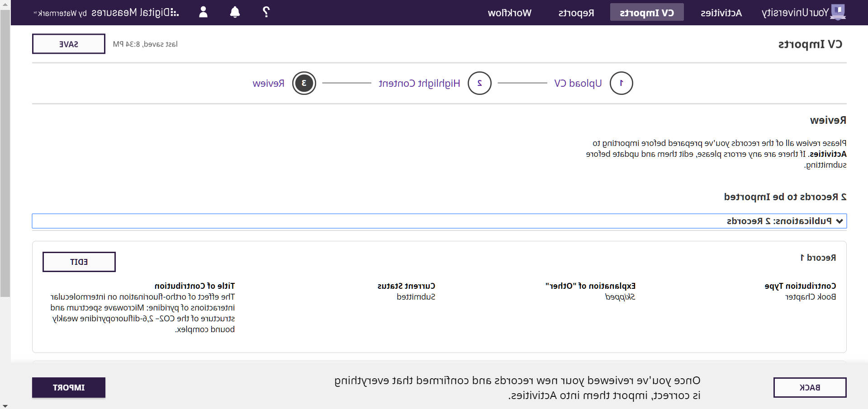868x409 pixels.
Task: Click the scrollbar down arrow
Action: [5, 406]
